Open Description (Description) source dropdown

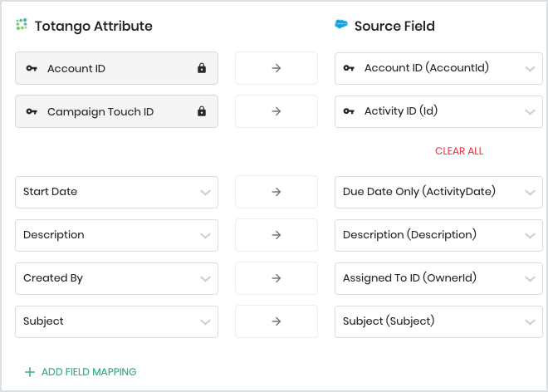[x=438, y=235]
